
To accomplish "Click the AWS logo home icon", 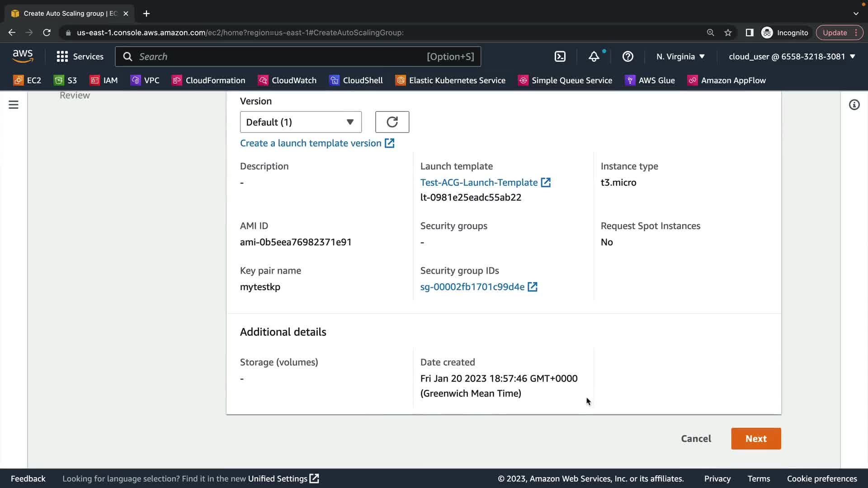I will point(23,56).
